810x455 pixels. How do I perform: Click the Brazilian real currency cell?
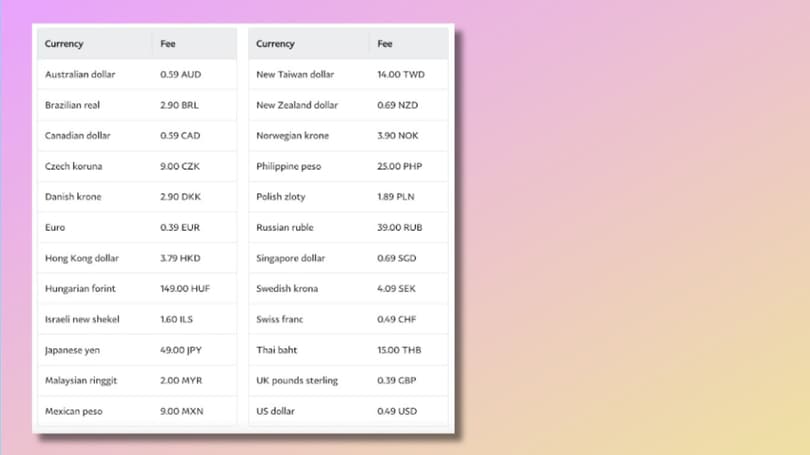click(72, 105)
